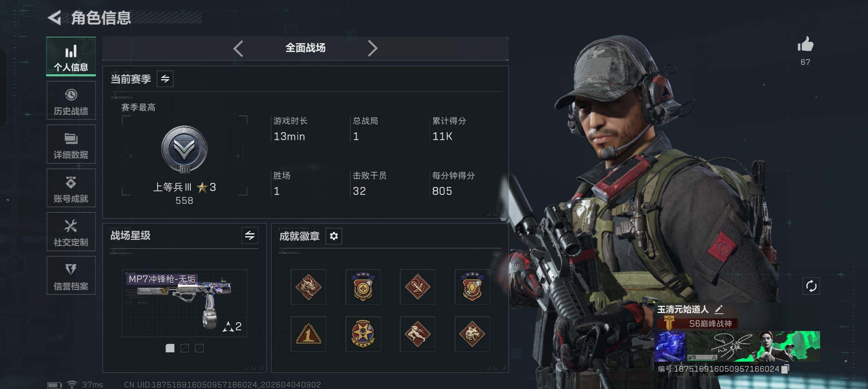Copy the player ID number using the copy icon
This screenshot has width=868, height=389.
(x=786, y=369)
